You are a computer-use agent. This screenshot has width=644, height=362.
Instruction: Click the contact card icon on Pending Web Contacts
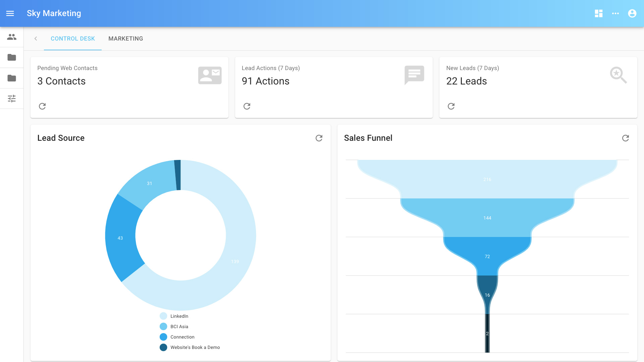210,75
